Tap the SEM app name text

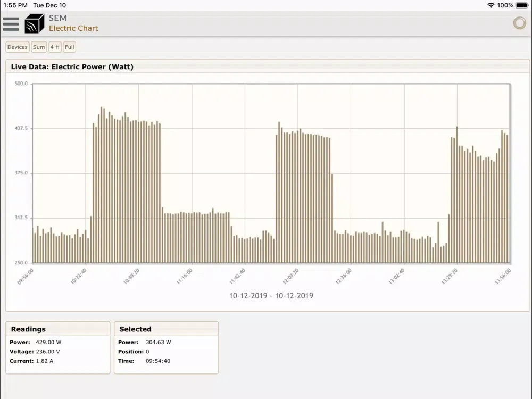click(x=57, y=18)
